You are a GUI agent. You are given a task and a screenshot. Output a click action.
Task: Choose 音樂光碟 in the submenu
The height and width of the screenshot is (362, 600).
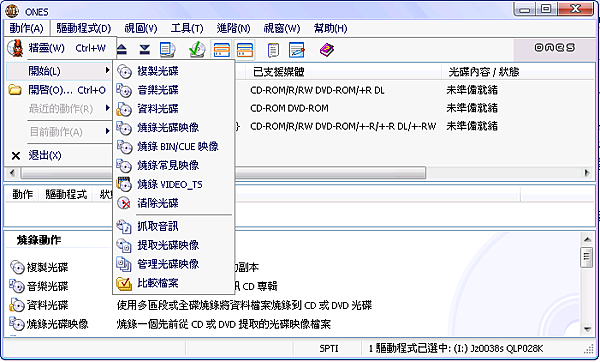coord(174,90)
